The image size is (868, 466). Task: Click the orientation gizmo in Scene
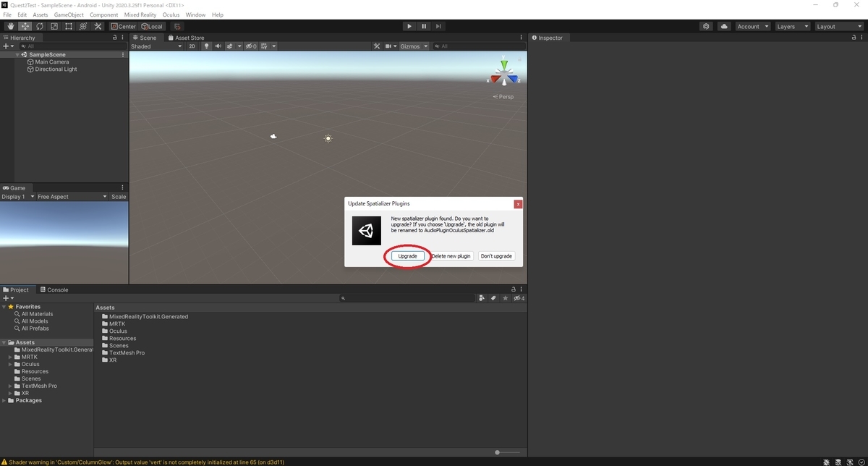coord(503,74)
